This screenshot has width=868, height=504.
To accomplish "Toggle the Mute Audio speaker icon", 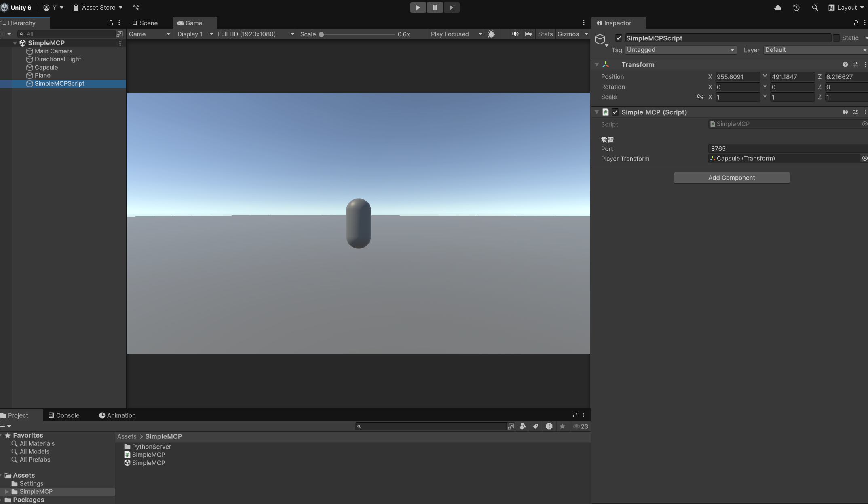I will point(515,34).
